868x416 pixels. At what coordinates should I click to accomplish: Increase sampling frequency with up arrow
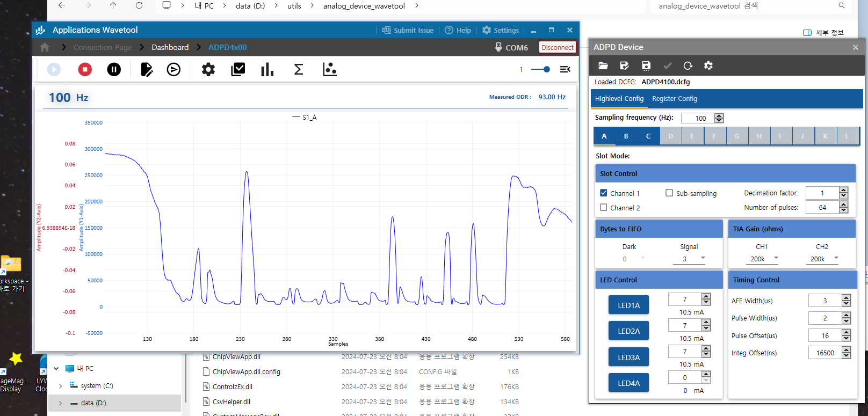click(719, 115)
